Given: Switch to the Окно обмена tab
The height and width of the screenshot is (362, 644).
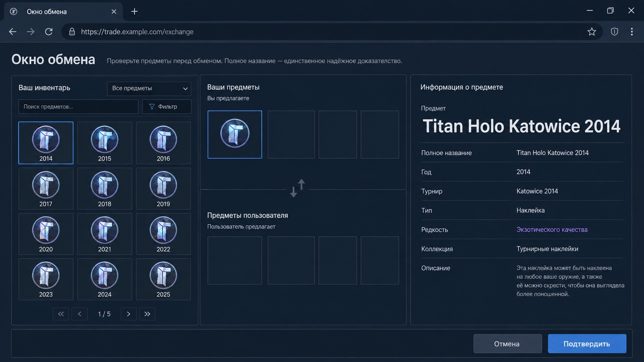Looking at the screenshot, I should click(x=64, y=12).
